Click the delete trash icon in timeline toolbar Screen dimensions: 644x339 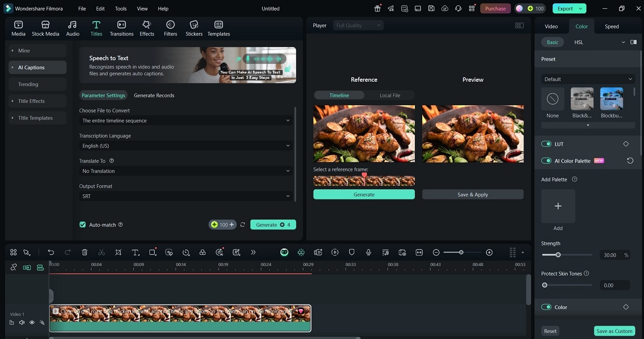point(85,252)
